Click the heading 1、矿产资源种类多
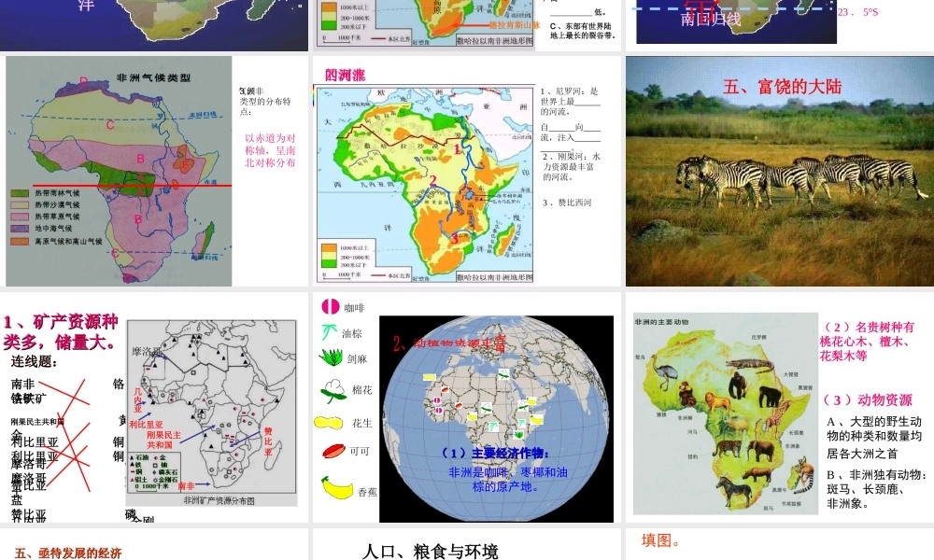Viewport: 934px width, 560px height. [x=61, y=332]
